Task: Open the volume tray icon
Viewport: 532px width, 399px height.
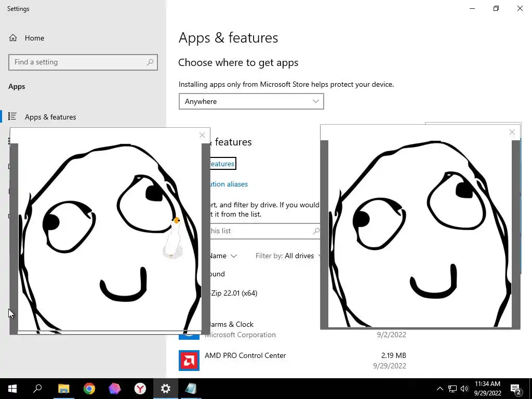Action: tap(464, 389)
